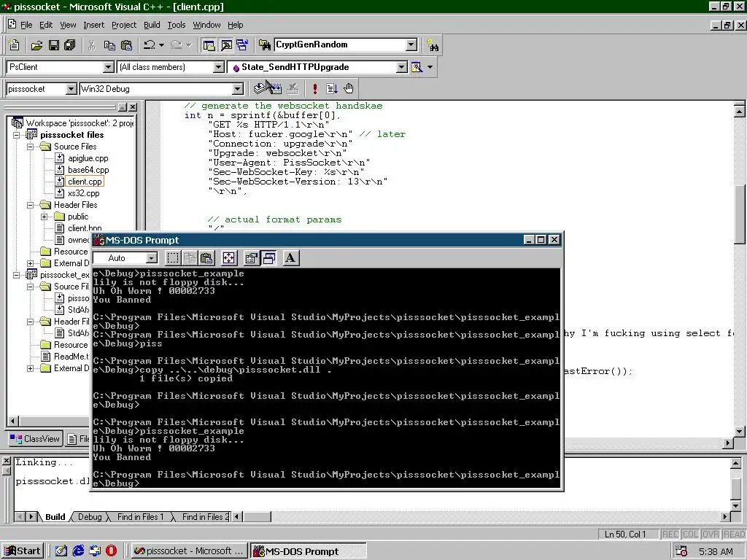Select base64.cpp in the file tree

point(88,170)
